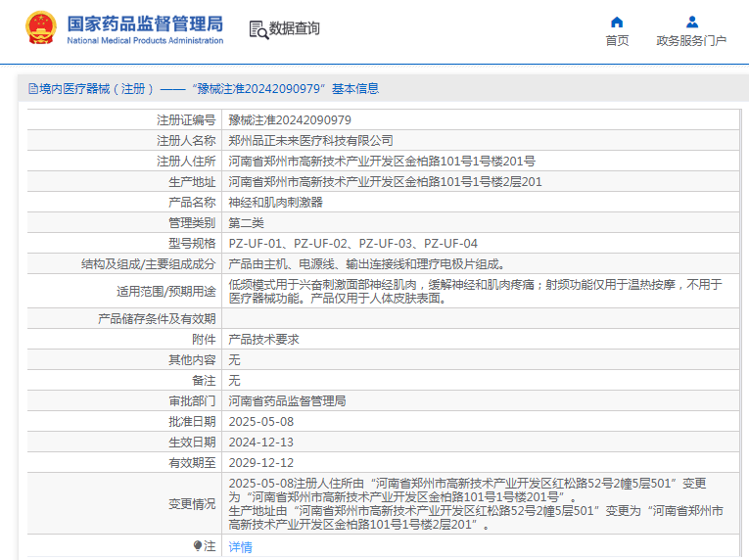Viewport: 749px width, 560px height.
Task: Select 第二类 management category value
Action: (x=246, y=222)
